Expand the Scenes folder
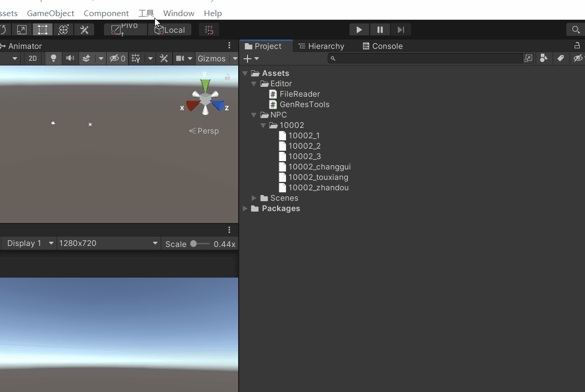 254,198
